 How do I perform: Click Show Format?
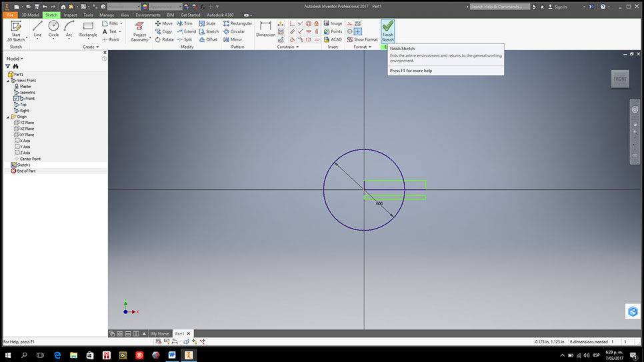click(x=362, y=39)
